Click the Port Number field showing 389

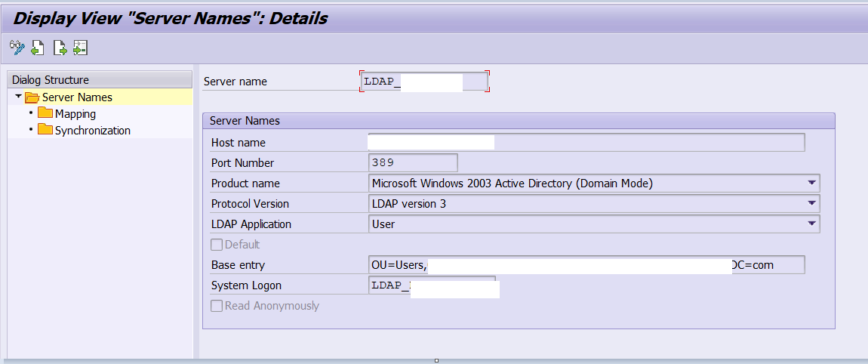pyautogui.click(x=412, y=163)
